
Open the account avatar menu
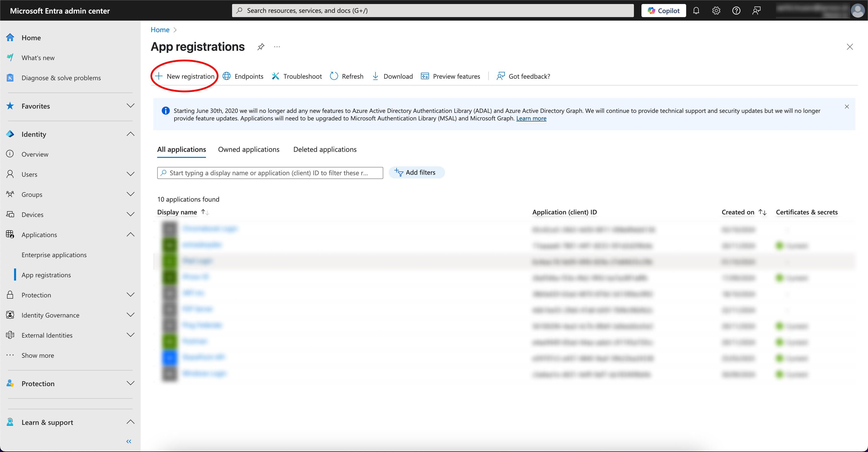(858, 11)
